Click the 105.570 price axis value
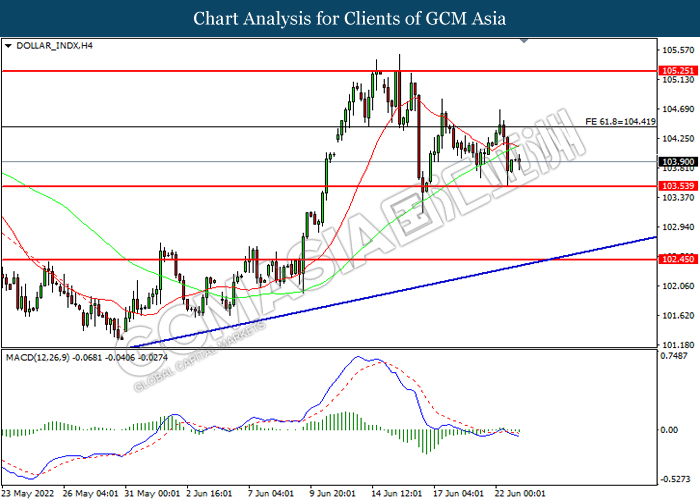Screen dimensions: 700x500 678,50
